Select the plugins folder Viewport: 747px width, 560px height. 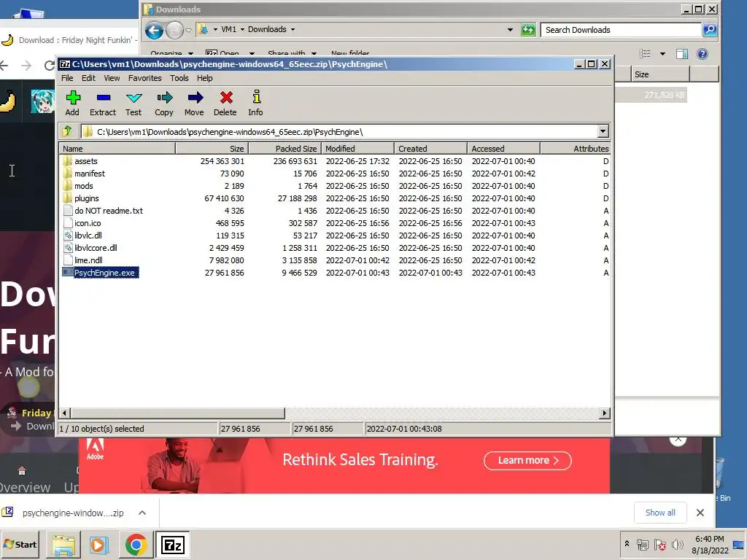coord(86,198)
